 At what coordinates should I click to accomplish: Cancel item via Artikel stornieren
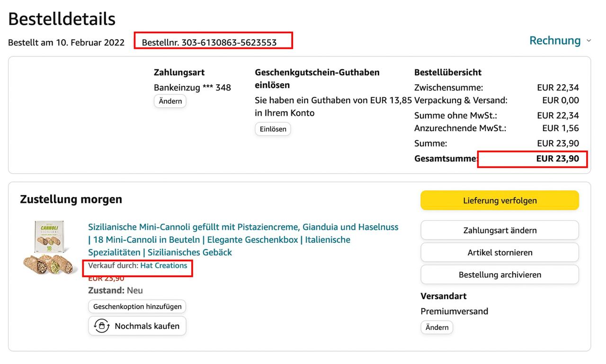pos(499,252)
